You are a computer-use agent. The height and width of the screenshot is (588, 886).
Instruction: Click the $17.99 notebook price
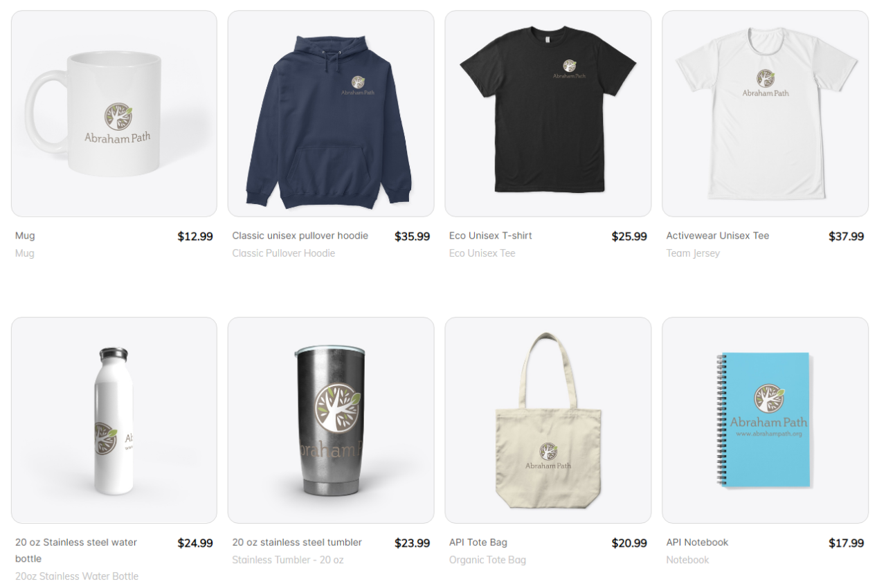coord(847,543)
